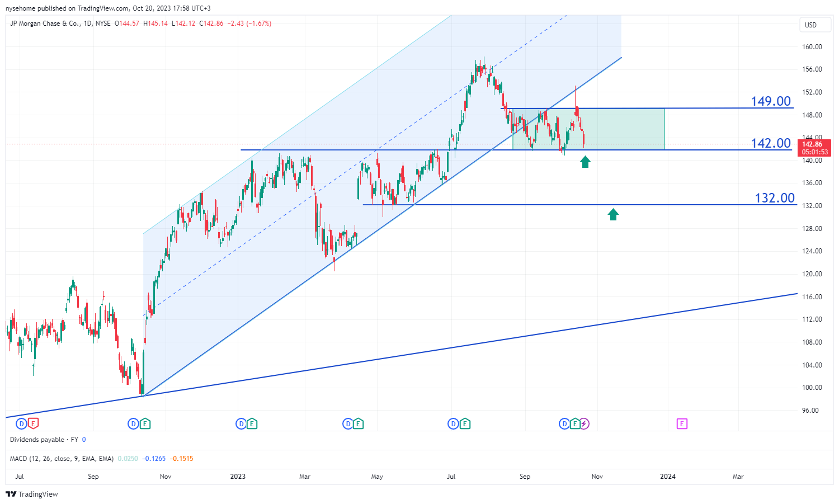This screenshot has width=839, height=504.
Task: Click the 96.00 price axis label
Action: (x=810, y=411)
